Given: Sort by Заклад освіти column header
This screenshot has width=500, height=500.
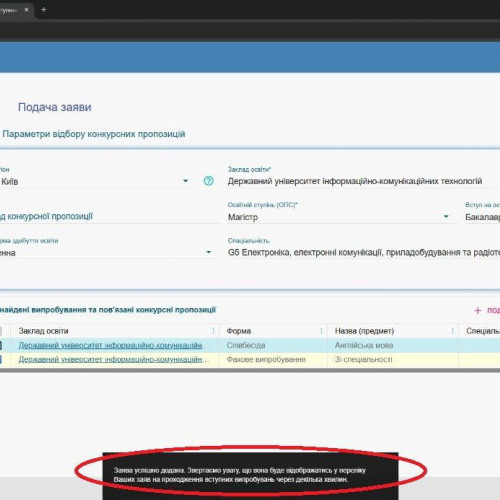Looking at the screenshot, I should (43, 331).
